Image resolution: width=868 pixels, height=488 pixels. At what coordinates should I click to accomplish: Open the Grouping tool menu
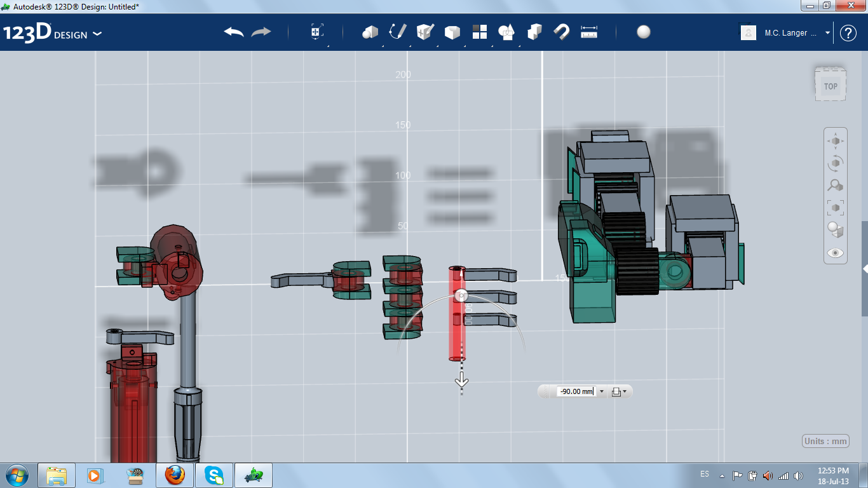506,32
